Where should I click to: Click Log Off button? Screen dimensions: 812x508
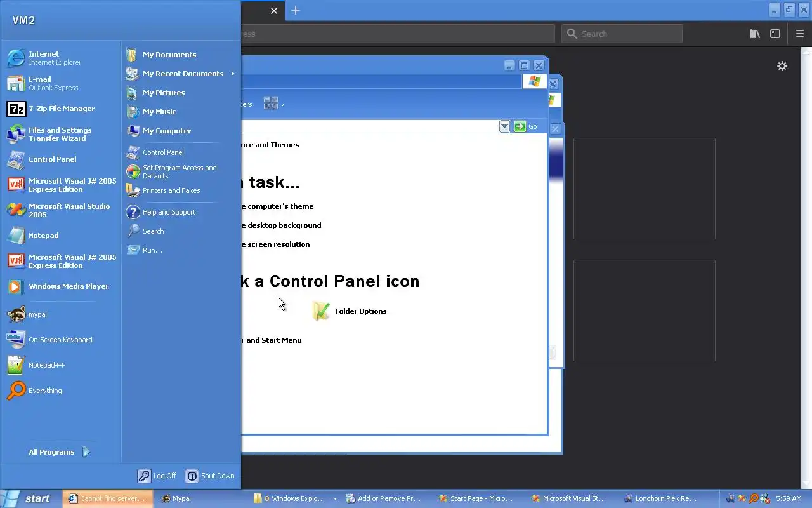(157, 476)
